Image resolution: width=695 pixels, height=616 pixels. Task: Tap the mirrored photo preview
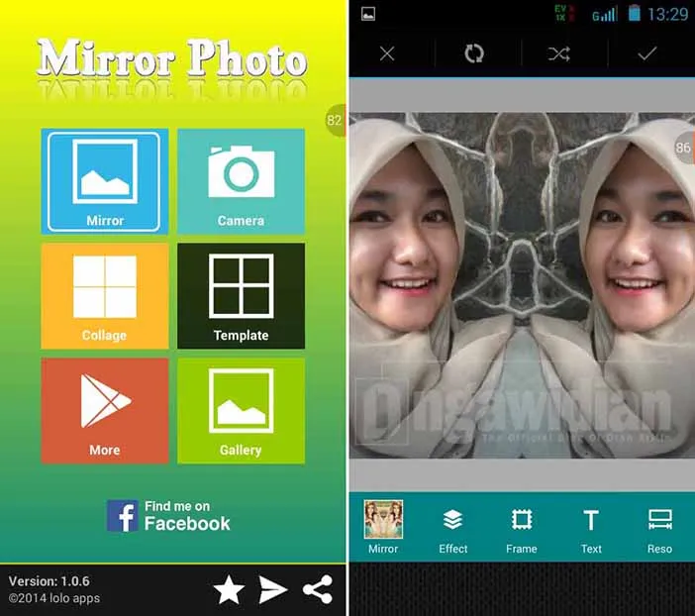tap(522, 285)
